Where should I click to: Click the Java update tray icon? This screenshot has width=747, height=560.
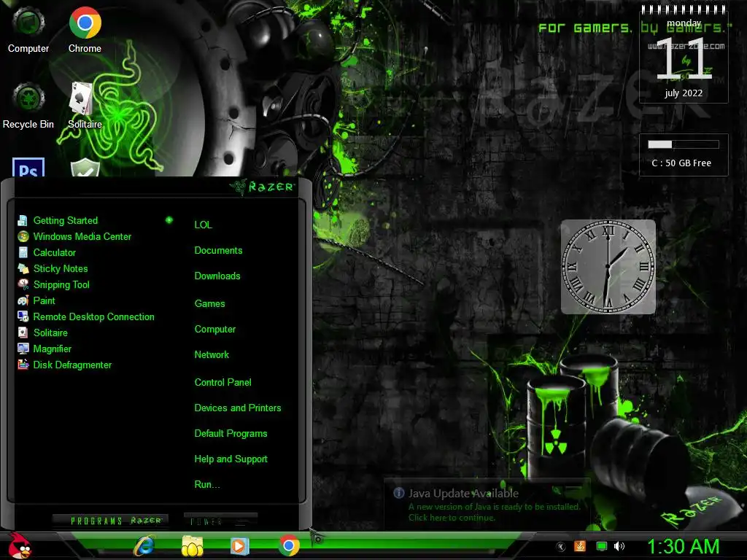point(580,546)
